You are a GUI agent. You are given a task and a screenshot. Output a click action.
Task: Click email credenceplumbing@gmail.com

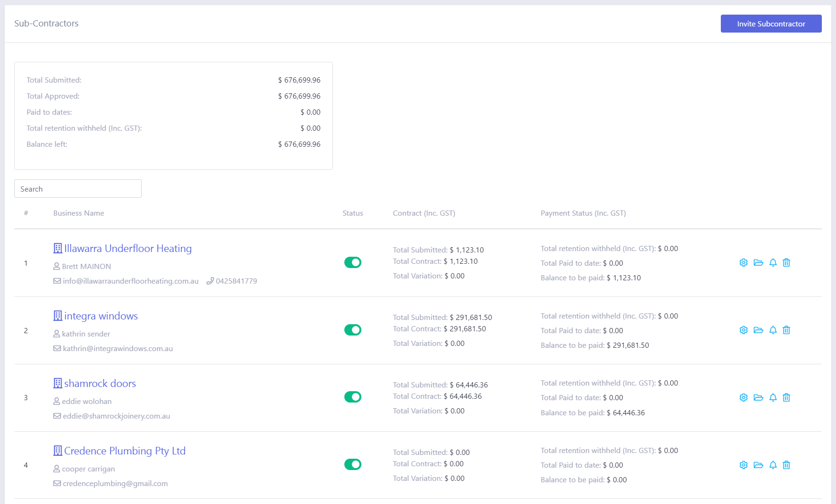pyautogui.click(x=115, y=484)
